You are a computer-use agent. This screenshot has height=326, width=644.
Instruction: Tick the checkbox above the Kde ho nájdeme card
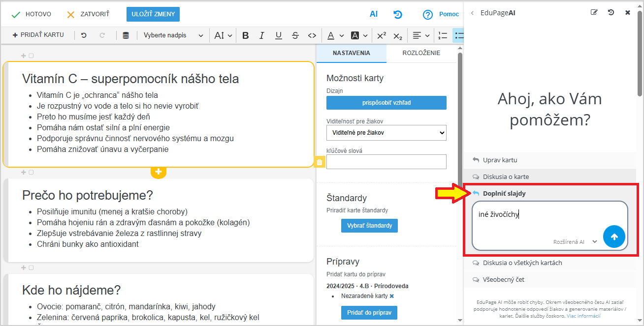click(x=31, y=268)
